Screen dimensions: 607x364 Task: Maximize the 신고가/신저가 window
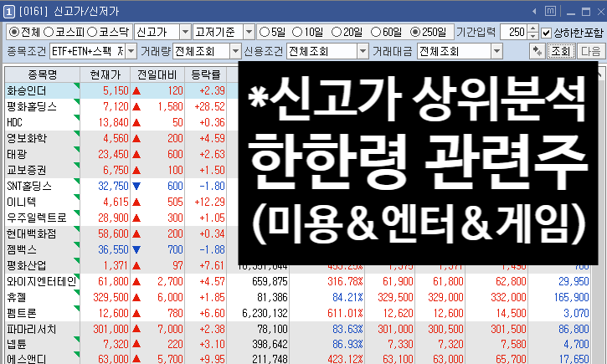pyautogui.click(x=586, y=12)
